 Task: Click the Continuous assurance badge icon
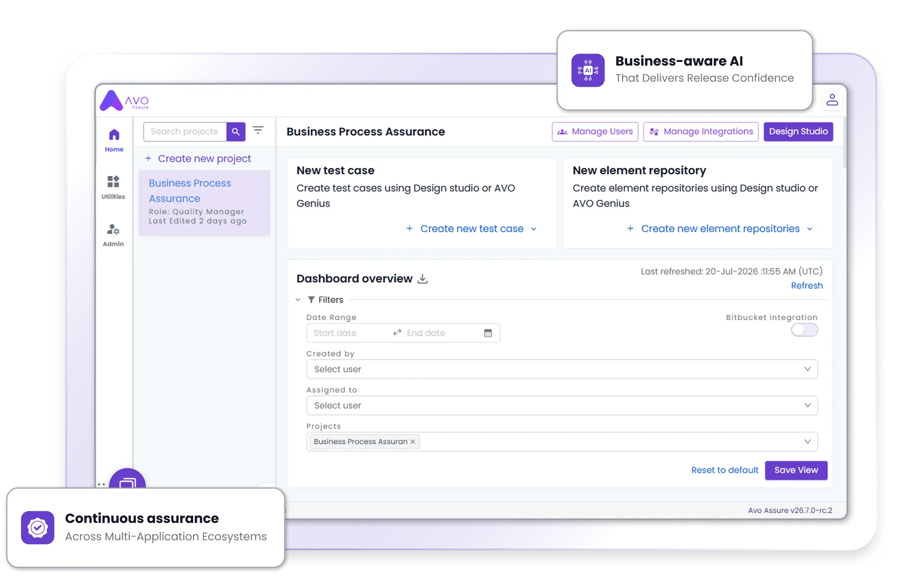point(37,527)
